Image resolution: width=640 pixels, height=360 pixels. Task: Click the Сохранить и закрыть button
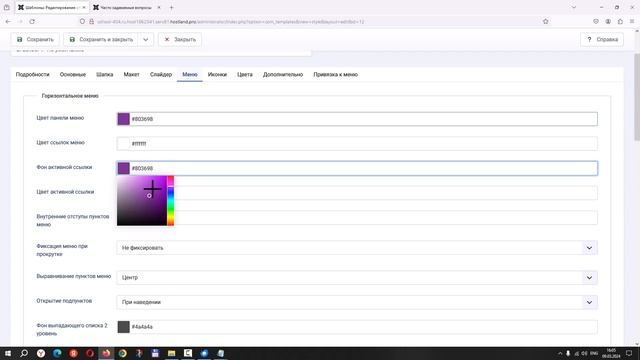[101, 40]
